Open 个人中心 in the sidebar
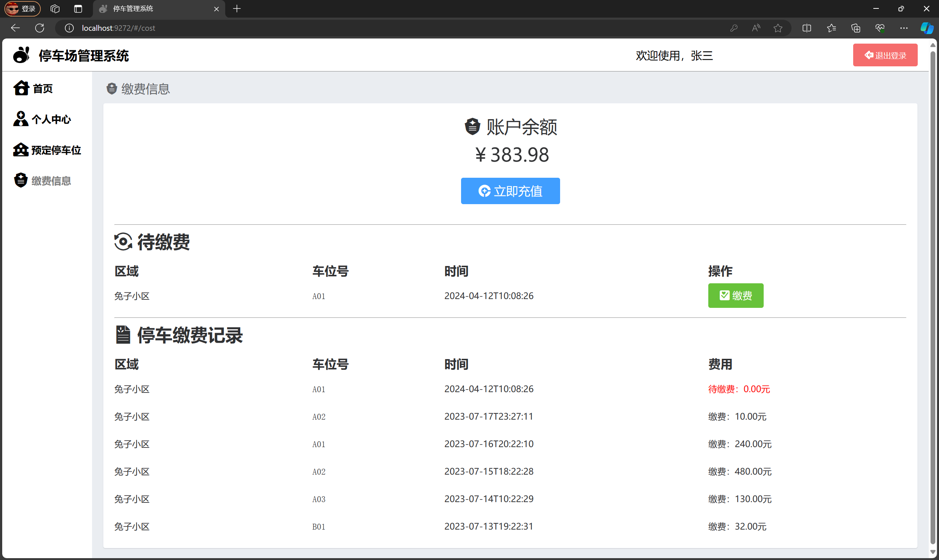The width and height of the screenshot is (939, 560). [42, 119]
